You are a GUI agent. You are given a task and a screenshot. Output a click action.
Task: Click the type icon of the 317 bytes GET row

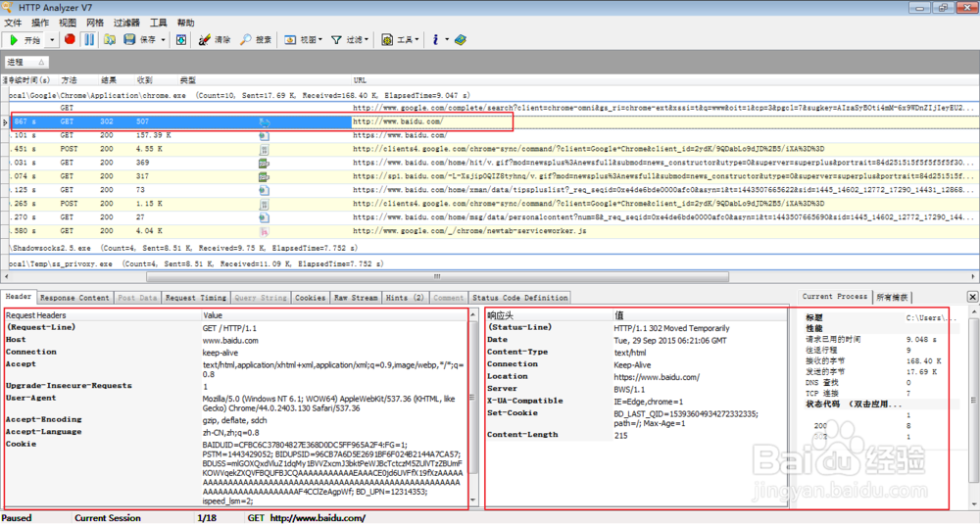pos(264,176)
